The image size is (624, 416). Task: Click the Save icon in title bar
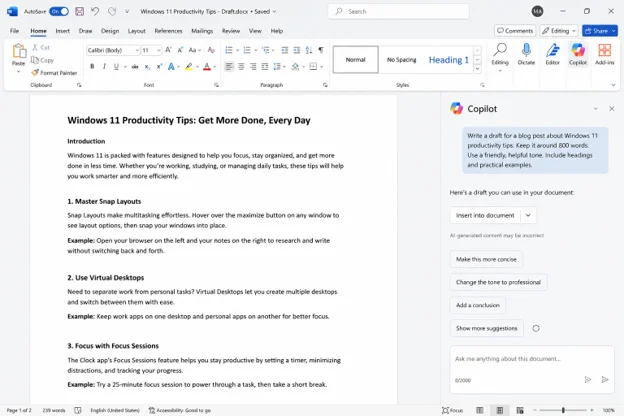(80, 12)
